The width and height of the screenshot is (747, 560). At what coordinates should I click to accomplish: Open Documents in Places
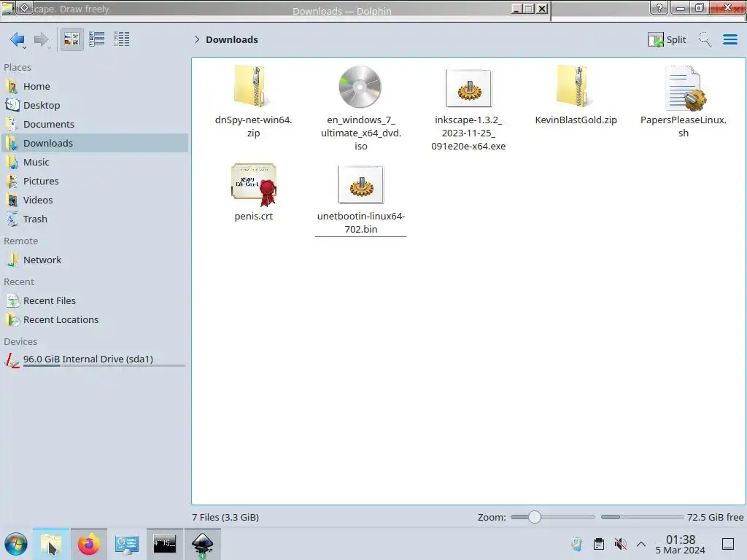[x=95, y=124]
